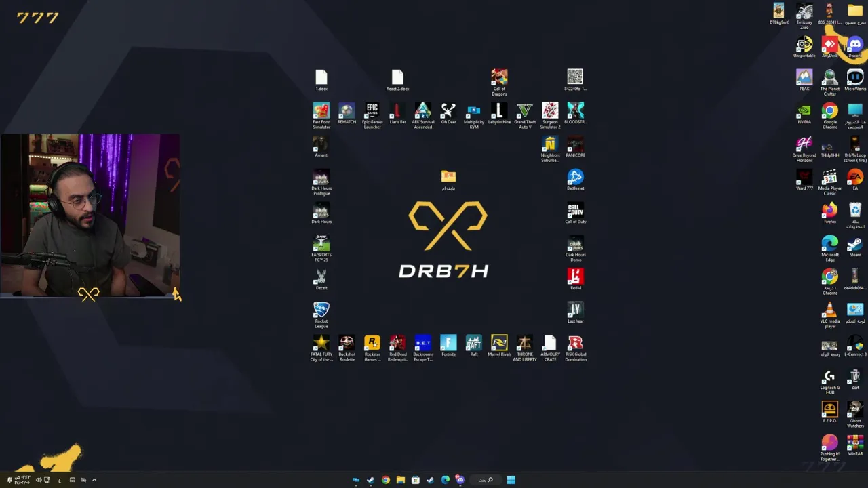Screen dimensions: 868x488
Task: Launch Marvel Rivals icon
Action: 499,346
